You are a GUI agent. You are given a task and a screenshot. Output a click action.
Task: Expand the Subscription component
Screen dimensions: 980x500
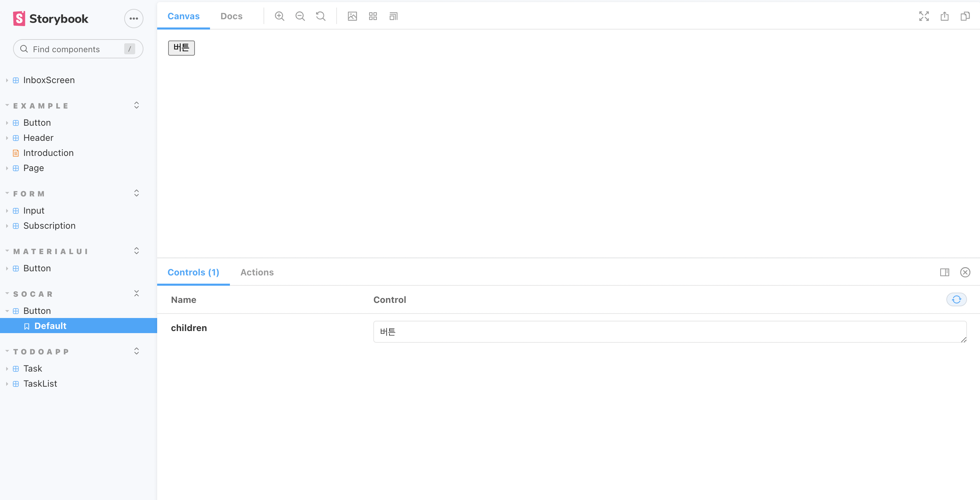49,226
